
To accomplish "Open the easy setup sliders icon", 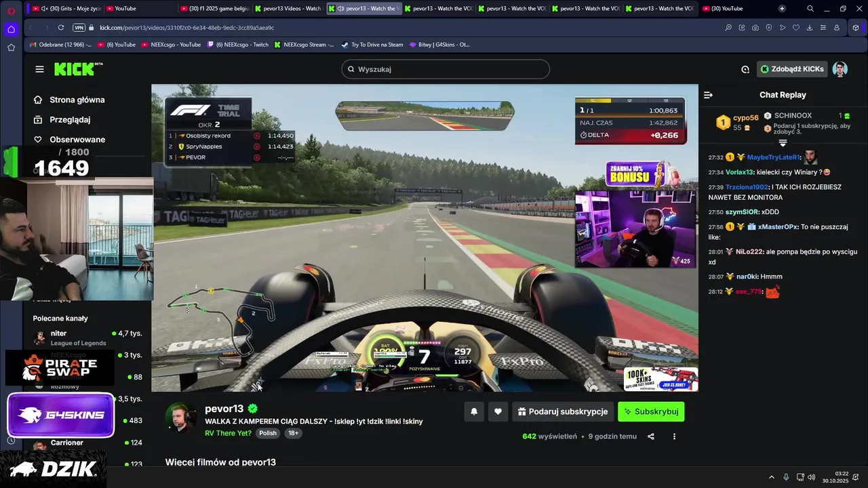I will (823, 28).
